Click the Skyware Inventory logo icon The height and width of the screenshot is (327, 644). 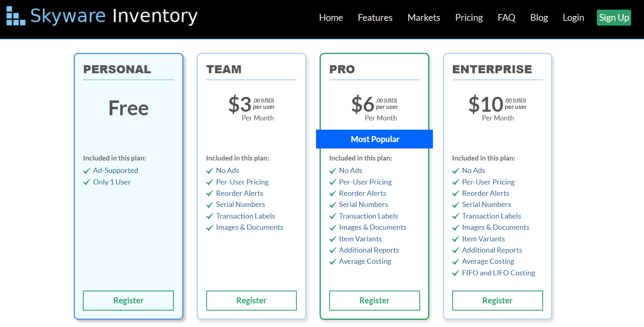click(x=16, y=16)
